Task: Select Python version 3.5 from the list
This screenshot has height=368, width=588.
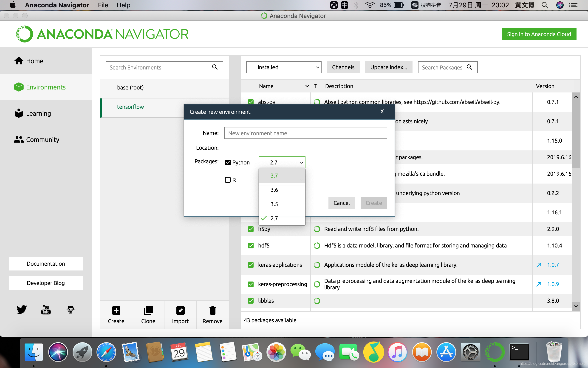Action: pos(282,204)
